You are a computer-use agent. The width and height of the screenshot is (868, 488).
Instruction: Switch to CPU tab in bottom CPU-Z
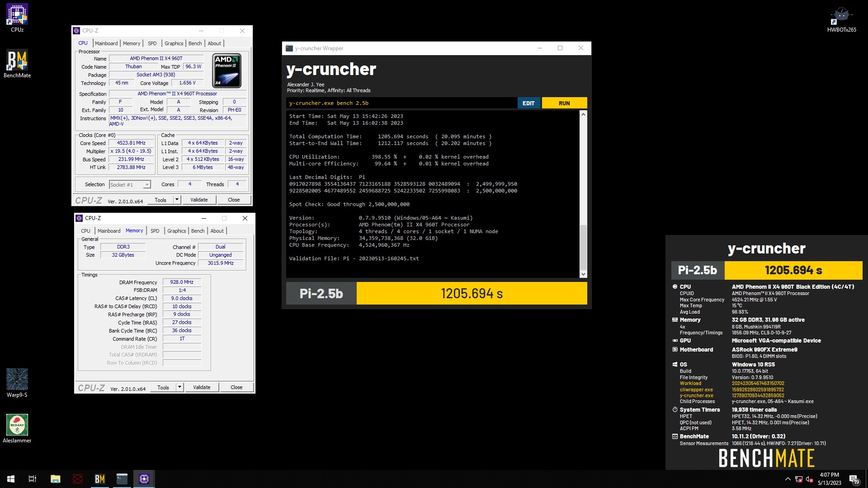click(86, 231)
